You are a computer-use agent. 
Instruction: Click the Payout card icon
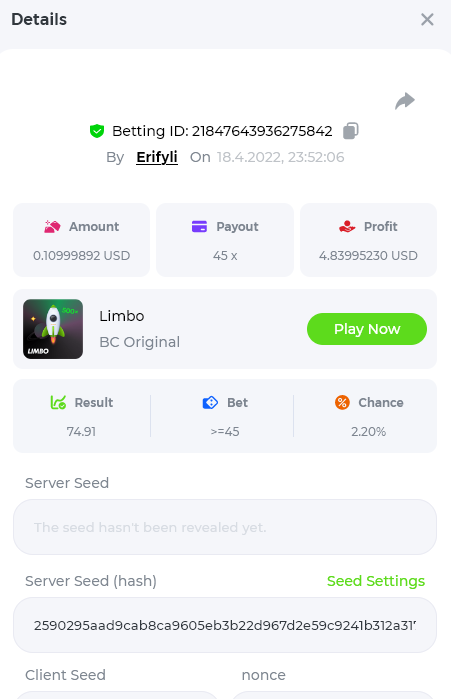pos(199,226)
